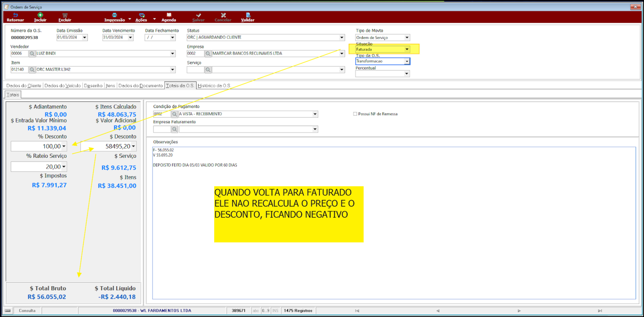The height and width of the screenshot is (317, 644).
Task: Click the Empresa Faturamento search icon
Action: pos(175,129)
